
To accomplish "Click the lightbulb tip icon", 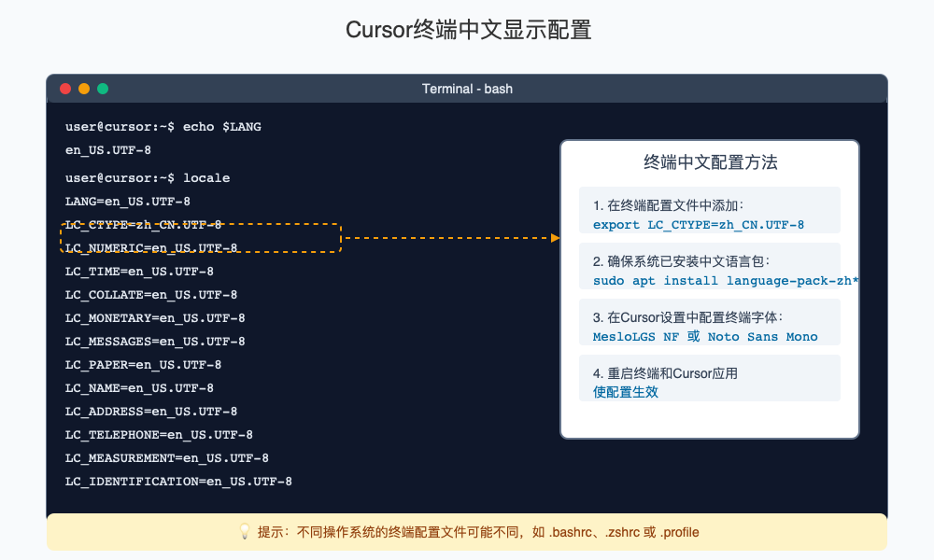I will point(244,531).
